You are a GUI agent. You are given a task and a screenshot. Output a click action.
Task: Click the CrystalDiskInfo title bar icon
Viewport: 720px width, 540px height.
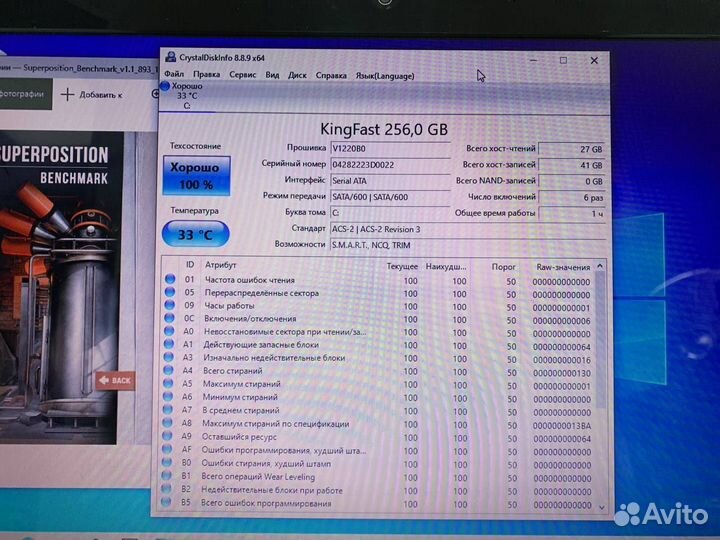pyautogui.click(x=171, y=57)
